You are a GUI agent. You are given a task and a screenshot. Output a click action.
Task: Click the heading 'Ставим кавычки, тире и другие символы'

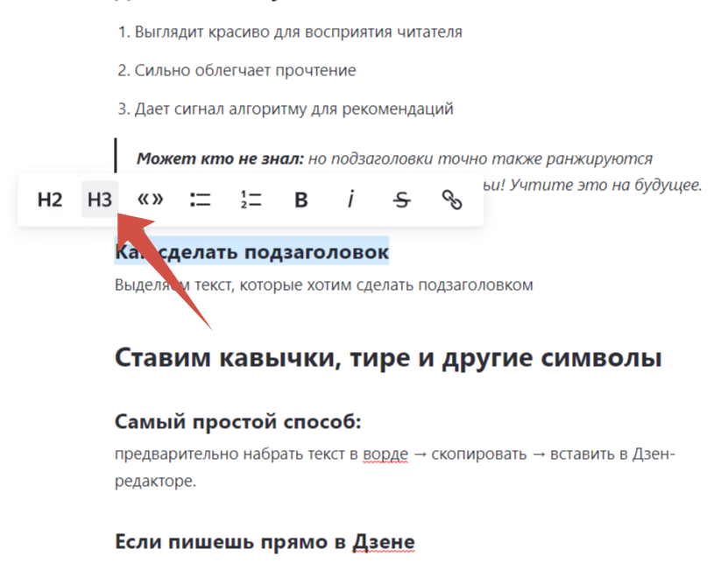[389, 356]
